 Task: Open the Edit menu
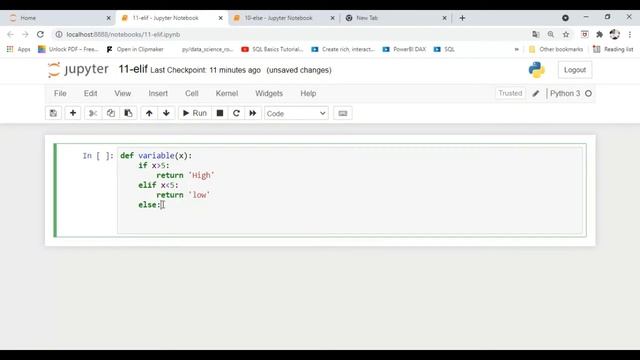point(91,93)
